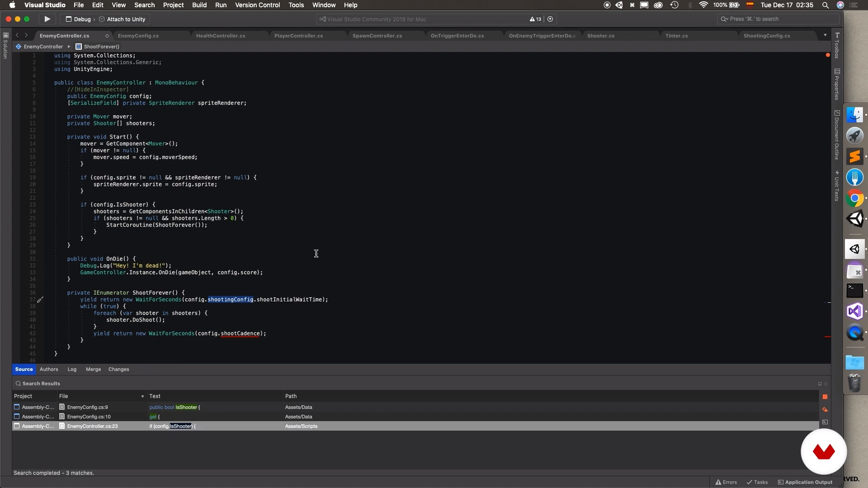Screen dimensions: 868x488
Task: Open the Project menu
Action: point(173,5)
